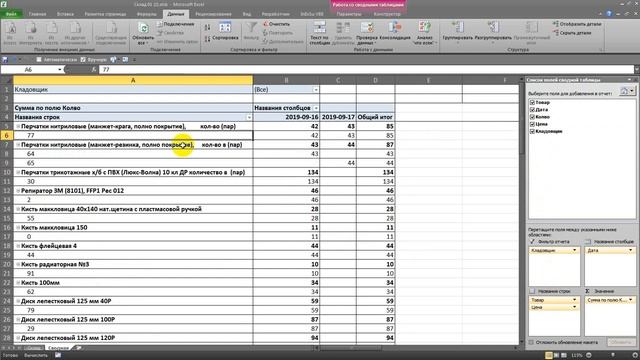The image size is (640, 360).
Task: Select column A header
Action: (133, 80)
